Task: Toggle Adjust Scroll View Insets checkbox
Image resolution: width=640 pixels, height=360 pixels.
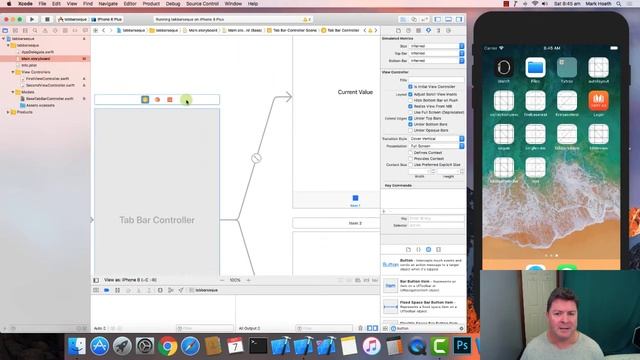Action: (x=410, y=94)
